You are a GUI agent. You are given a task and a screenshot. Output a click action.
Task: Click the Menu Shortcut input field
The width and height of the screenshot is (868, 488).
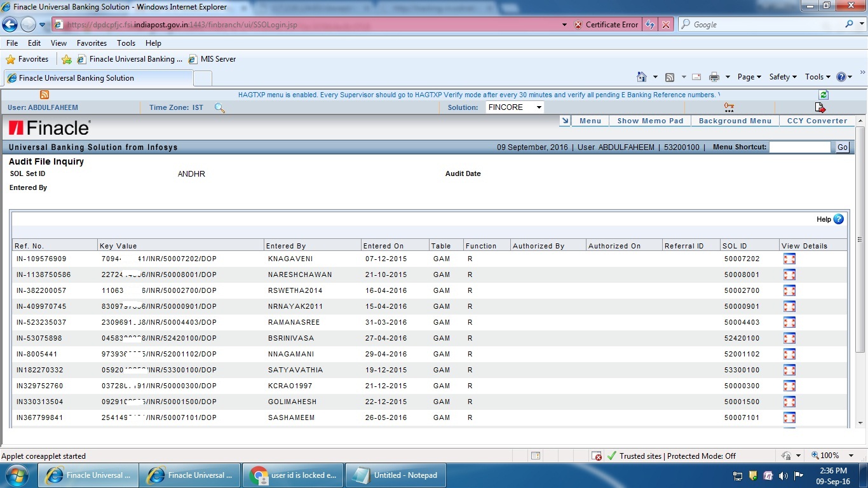click(x=801, y=147)
